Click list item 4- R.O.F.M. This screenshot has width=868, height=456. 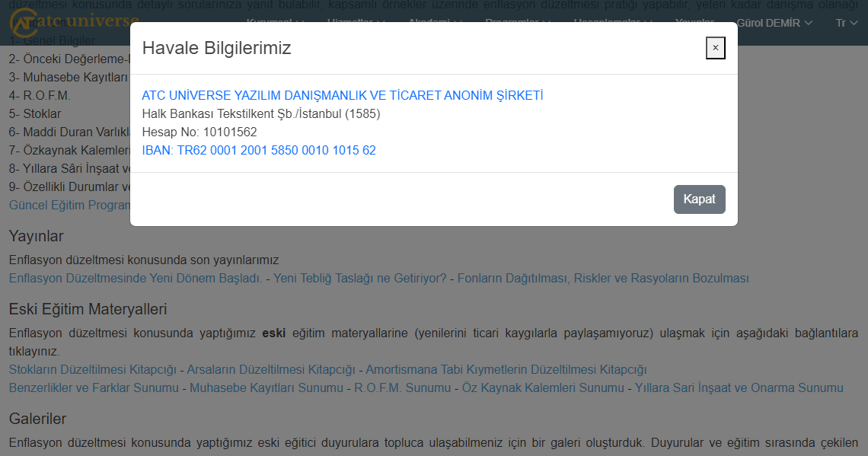click(40, 95)
